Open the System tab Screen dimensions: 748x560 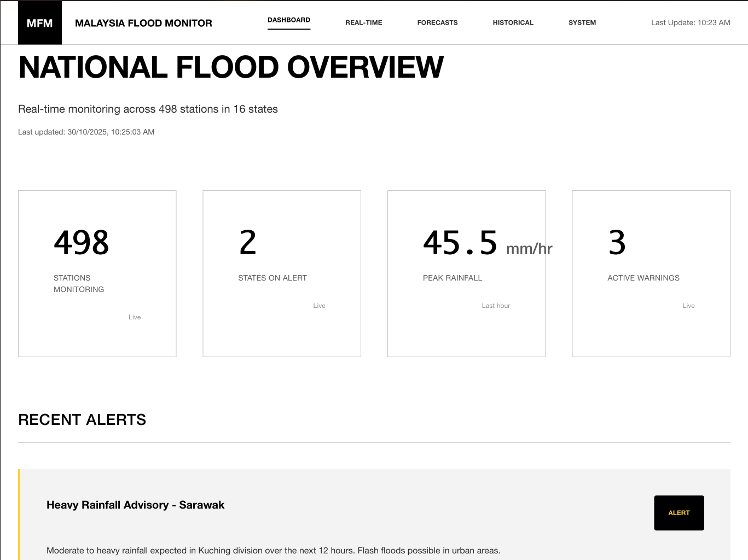(582, 23)
